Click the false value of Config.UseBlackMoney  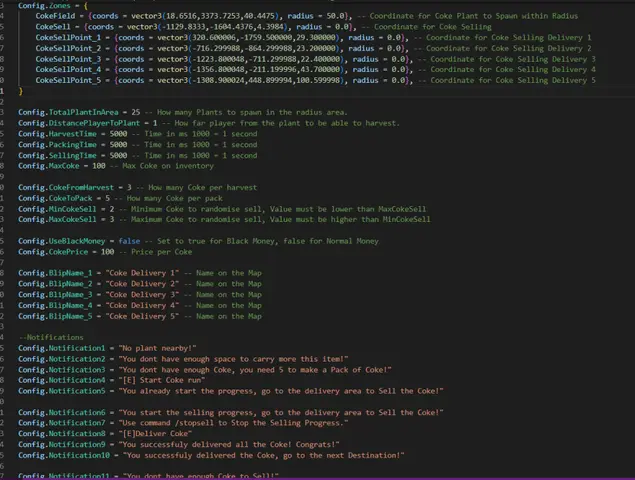[129, 241]
